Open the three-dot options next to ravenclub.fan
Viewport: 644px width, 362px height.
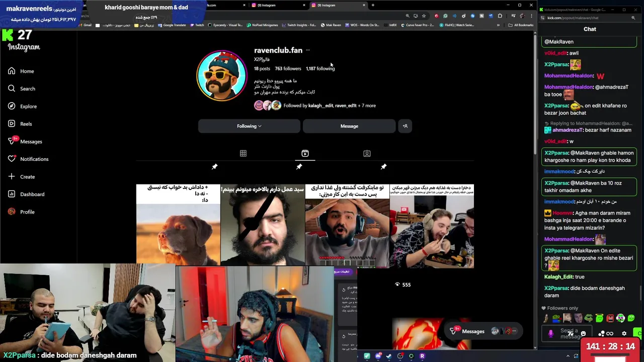(x=308, y=50)
